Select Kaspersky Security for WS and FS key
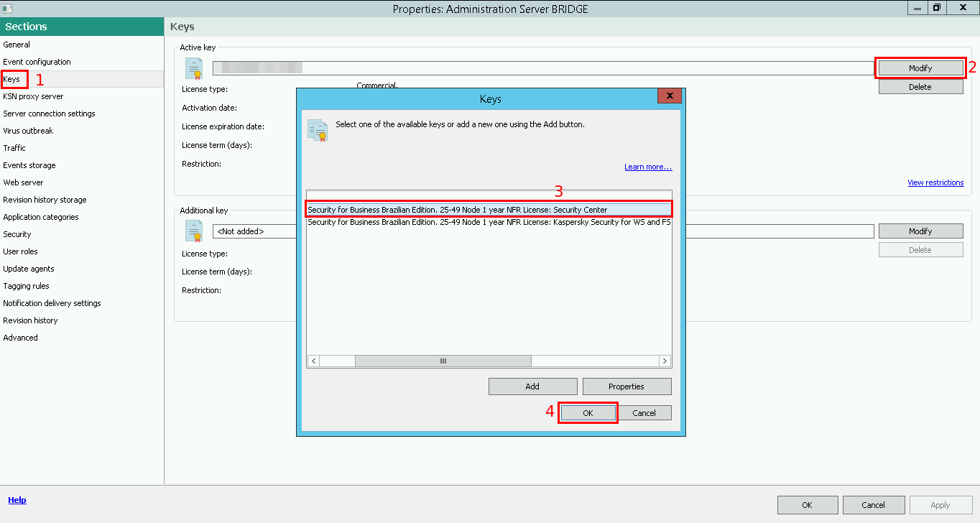The width and height of the screenshot is (980, 523). [489, 222]
